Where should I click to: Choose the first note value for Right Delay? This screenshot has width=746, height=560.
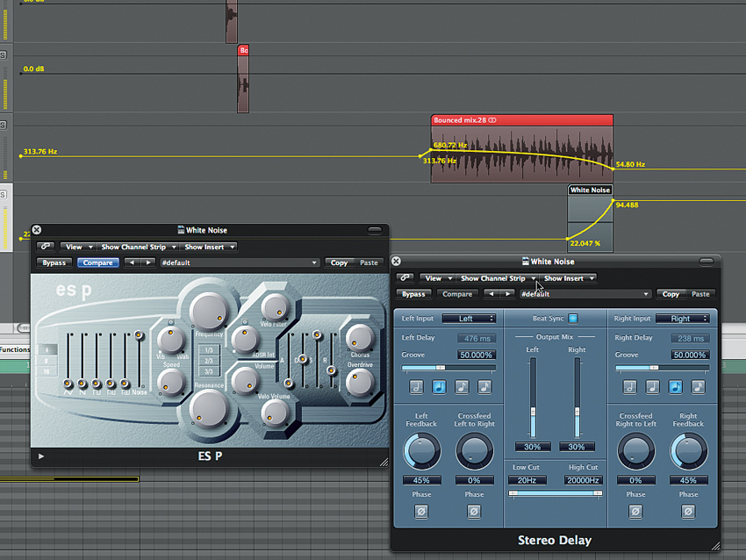coord(630,387)
